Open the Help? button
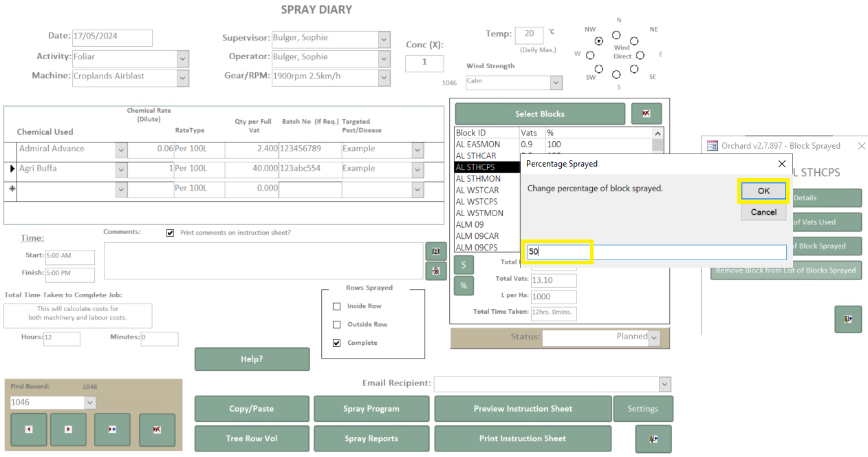The image size is (868, 457). [252, 359]
